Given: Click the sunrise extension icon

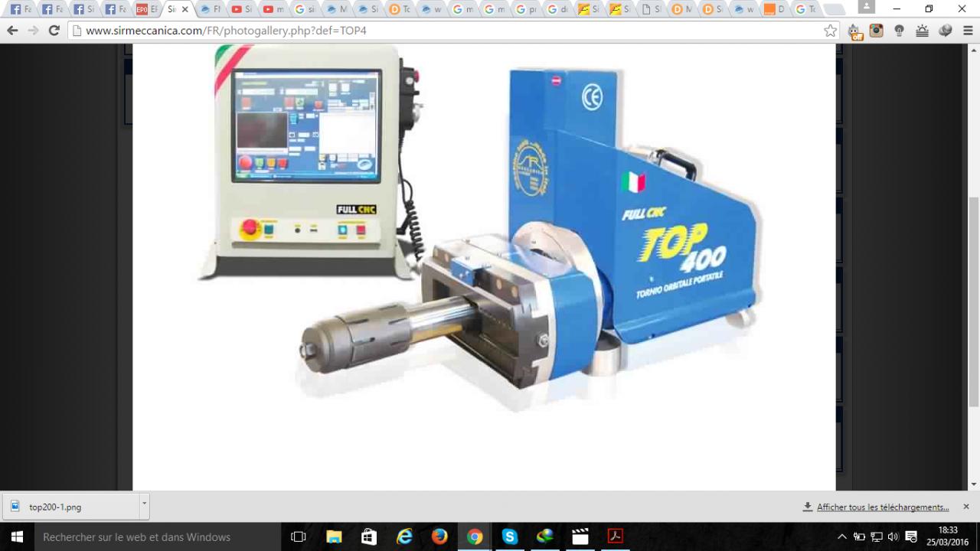Looking at the screenshot, I should [923, 31].
